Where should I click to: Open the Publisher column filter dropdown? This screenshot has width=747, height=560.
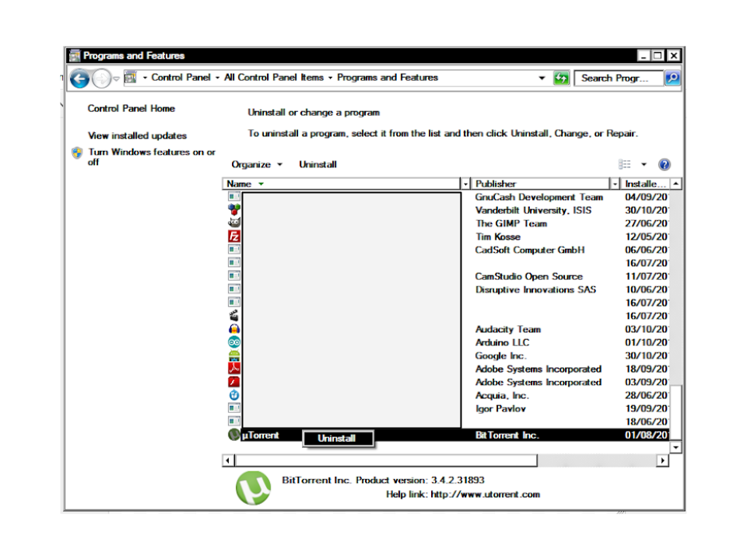click(615, 184)
